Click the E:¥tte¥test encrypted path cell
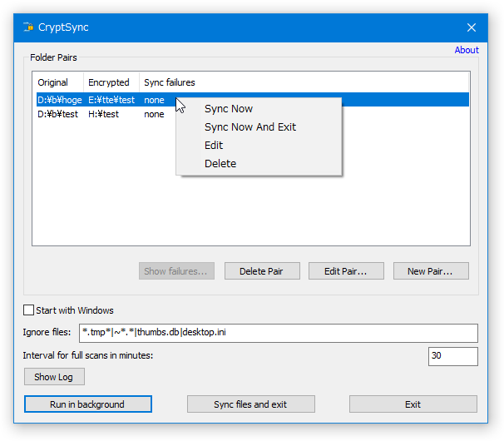The image size is (504, 441). (x=111, y=100)
